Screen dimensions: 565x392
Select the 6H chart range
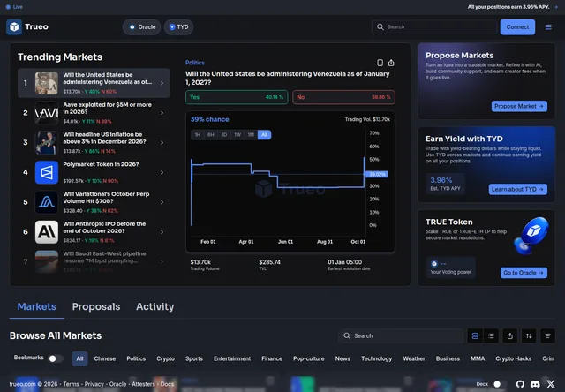211,135
